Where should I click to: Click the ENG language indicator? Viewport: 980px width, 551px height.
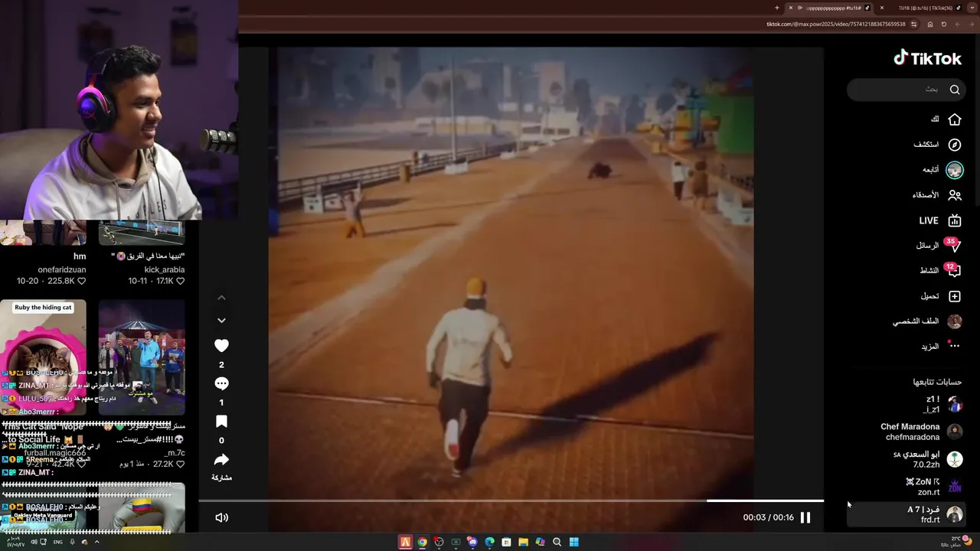tap(57, 542)
